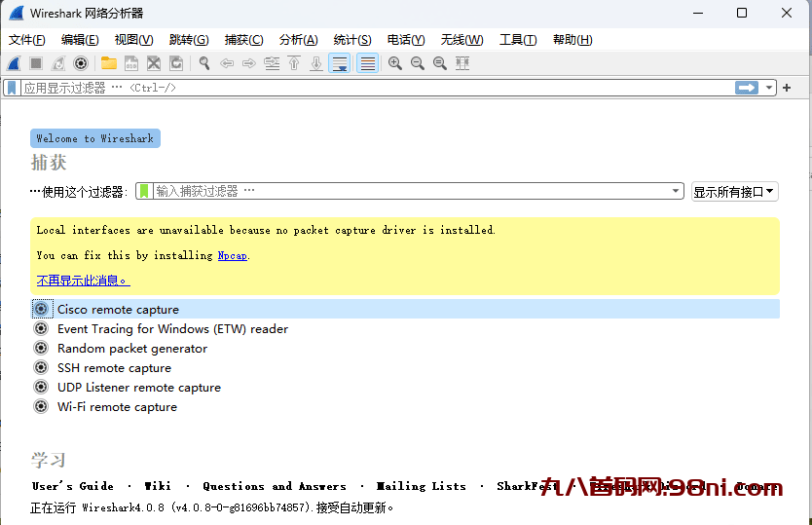Image resolution: width=812 pixels, height=525 pixels.
Task: Open the 分析(A) menu
Action: click(x=298, y=40)
